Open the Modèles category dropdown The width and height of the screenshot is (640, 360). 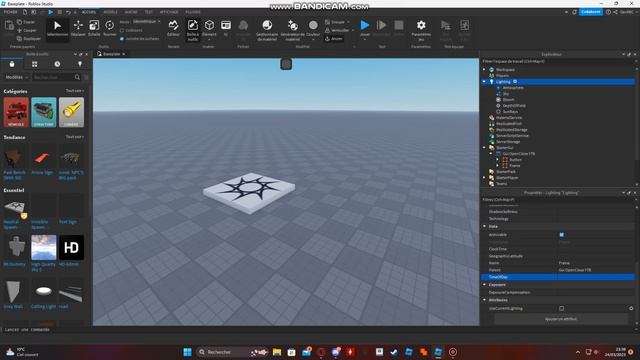pos(17,77)
